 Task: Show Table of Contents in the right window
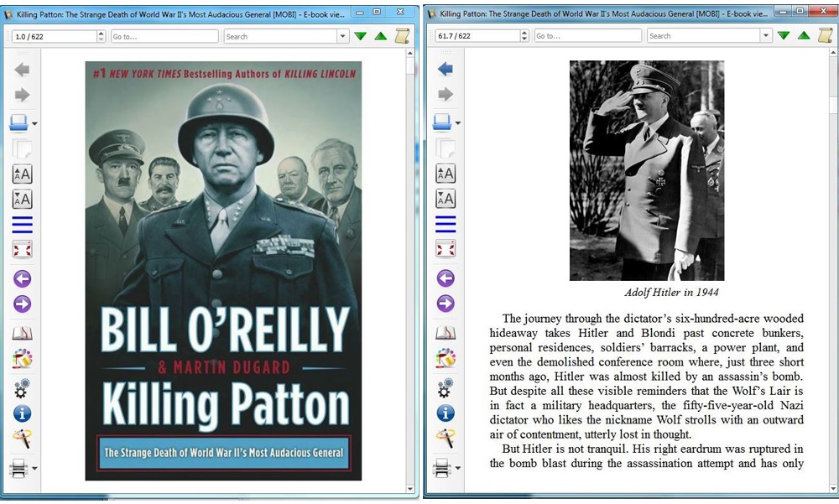pyautogui.click(x=446, y=224)
